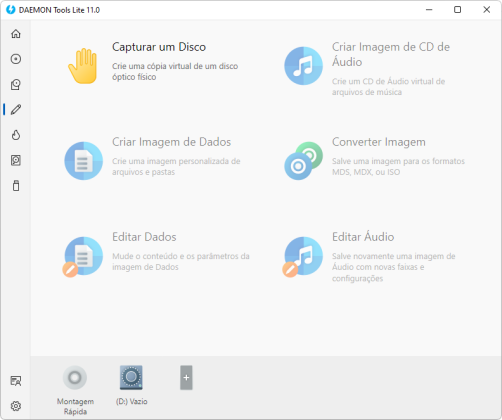
Task: Open the license search icon above settings
Action: click(16, 381)
